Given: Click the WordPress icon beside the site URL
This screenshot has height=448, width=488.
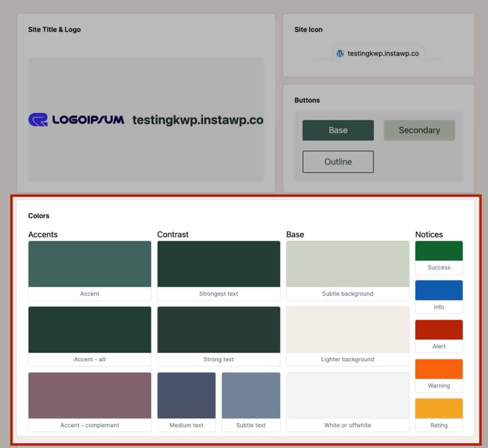Looking at the screenshot, I should click(x=340, y=53).
